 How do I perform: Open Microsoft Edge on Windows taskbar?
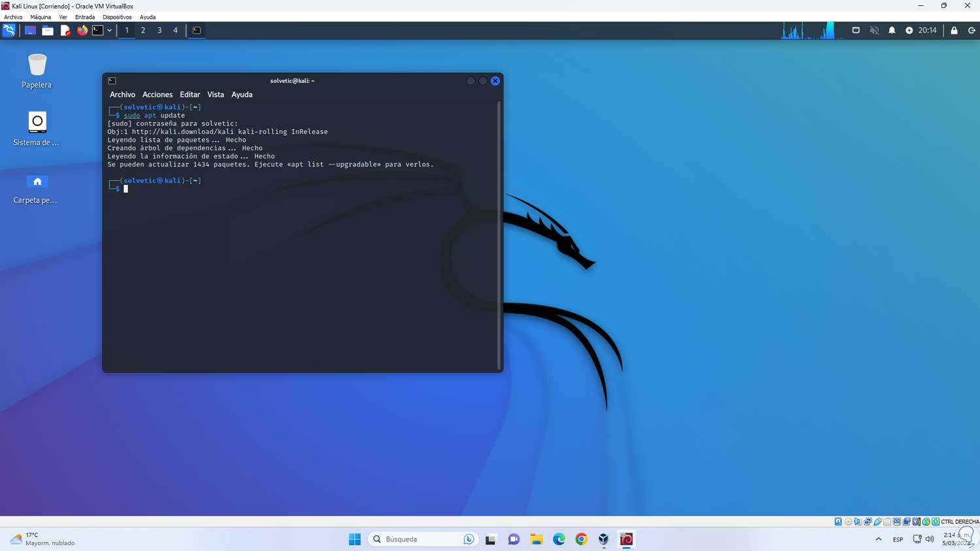click(x=559, y=539)
